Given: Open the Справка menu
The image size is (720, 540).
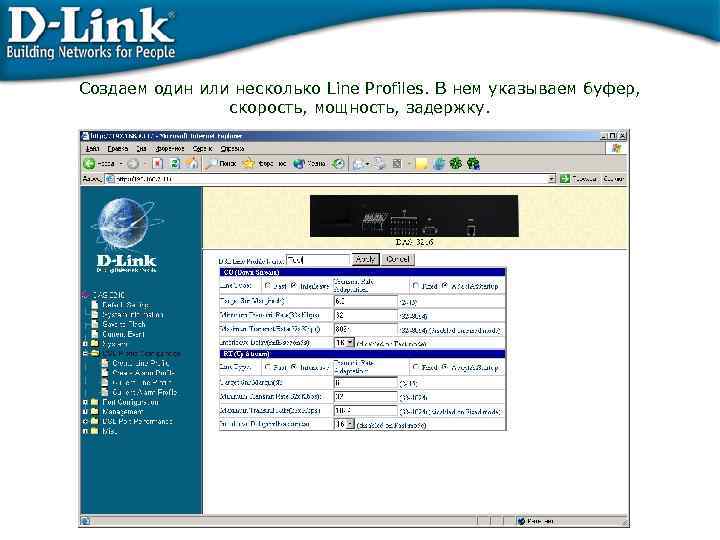Looking at the screenshot, I should click(x=232, y=148).
